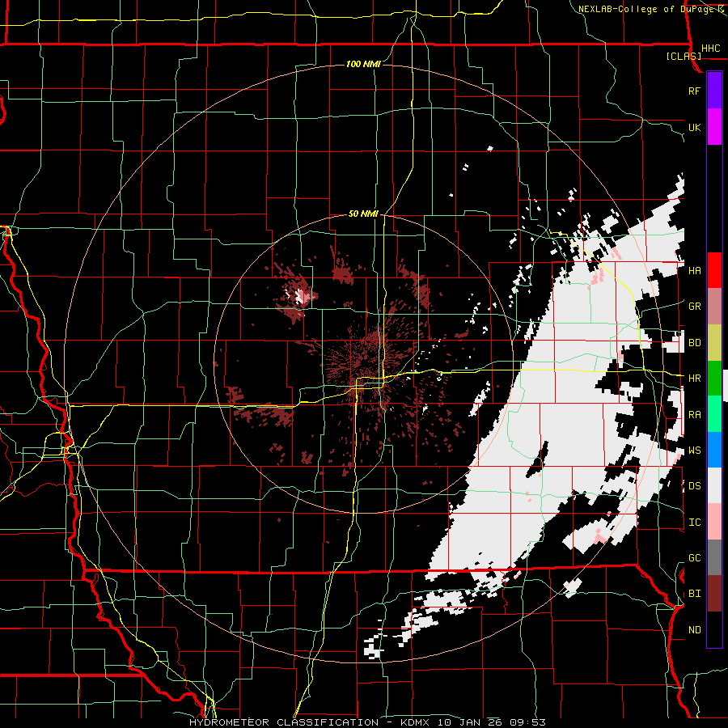Image resolution: width=728 pixels, height=728 pixels.
Task: Click the 'HYDROMETEOR CLASSIFICATION' title text
Action: (284, 722)
